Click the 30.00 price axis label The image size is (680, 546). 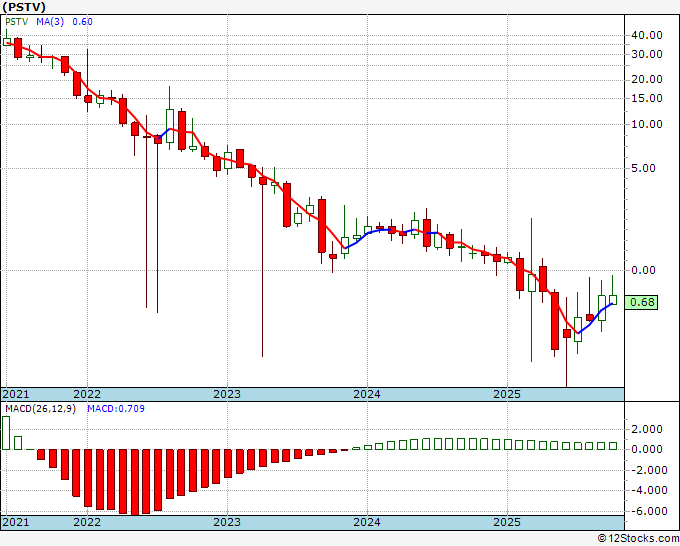[647, 54]
